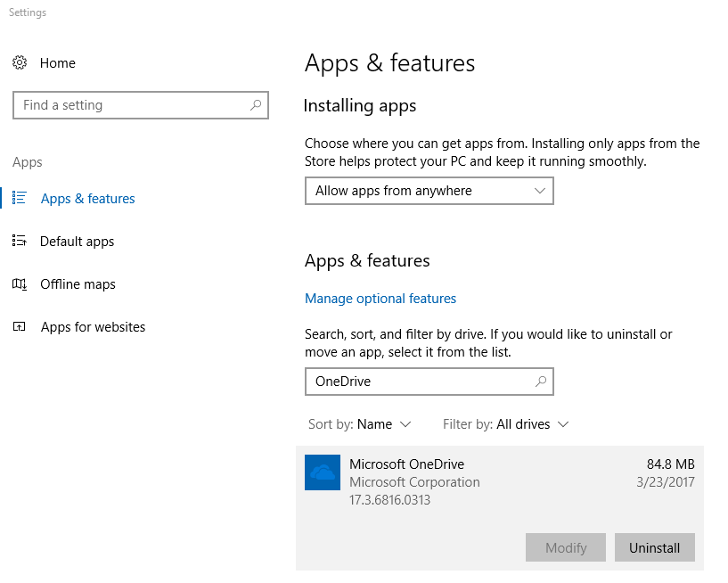Select Apps & features in the sidebar

coord(87,199)
